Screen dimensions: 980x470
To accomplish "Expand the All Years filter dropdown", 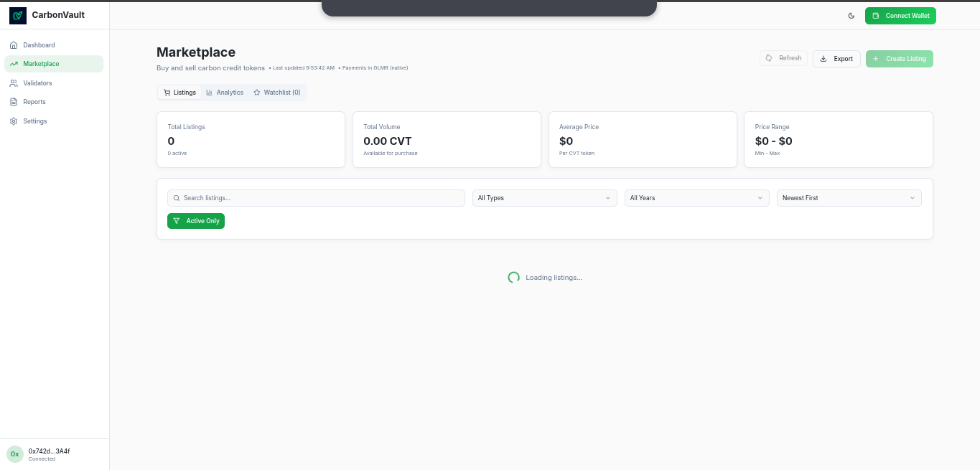I will click(x=696, y=198).
